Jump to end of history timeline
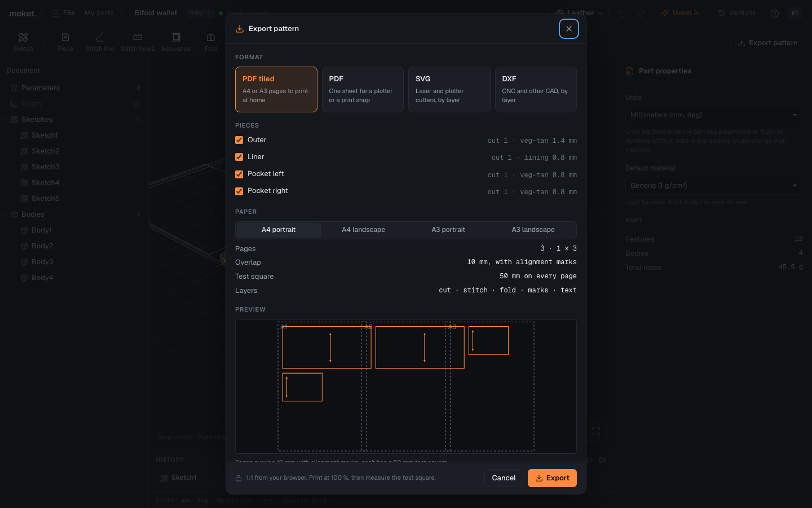This screenshot has width=812, height=508. (x=603, y=460)
